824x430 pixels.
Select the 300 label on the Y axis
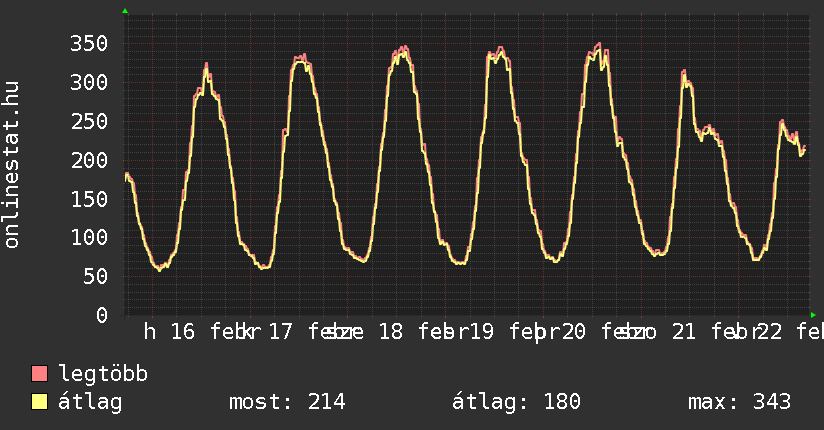click(x=89, y=82)
